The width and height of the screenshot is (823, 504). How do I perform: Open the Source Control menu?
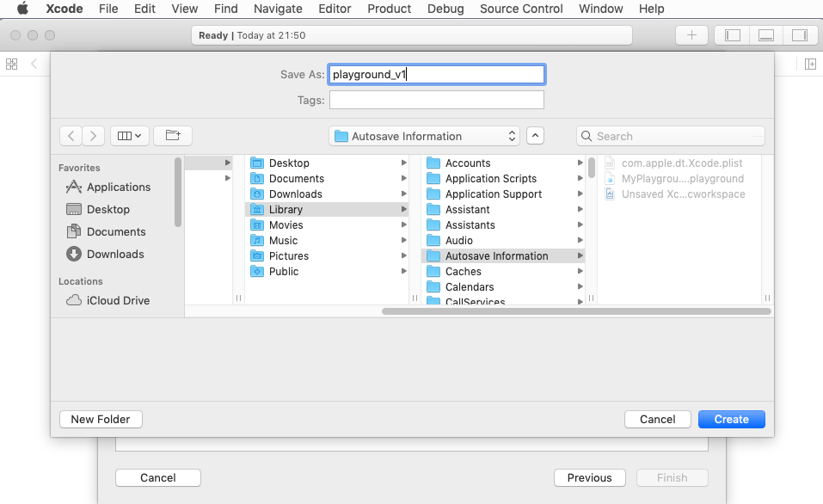click(x=521, y=9)
